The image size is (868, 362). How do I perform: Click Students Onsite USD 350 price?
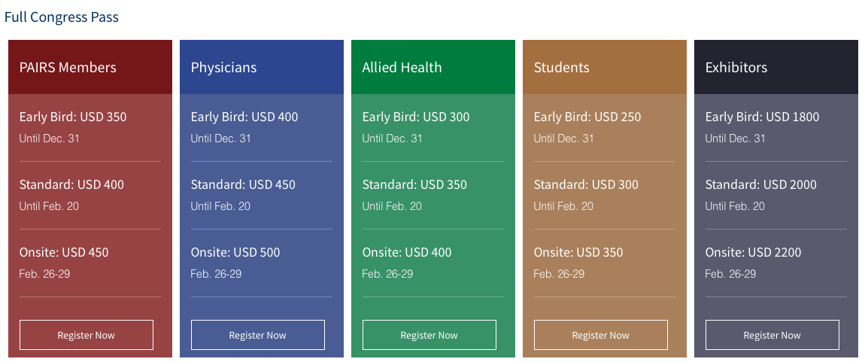[x=578, y=252]
